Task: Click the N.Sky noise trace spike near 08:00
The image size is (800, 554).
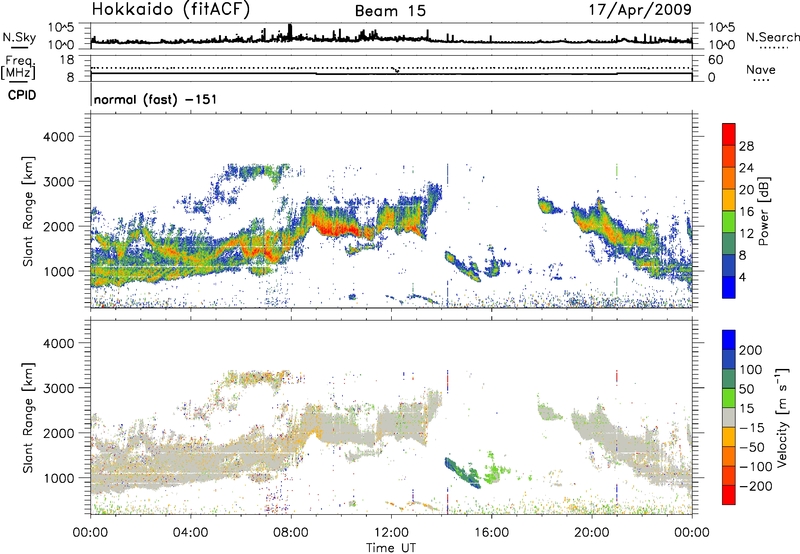Action: click(x=290, y=32)
